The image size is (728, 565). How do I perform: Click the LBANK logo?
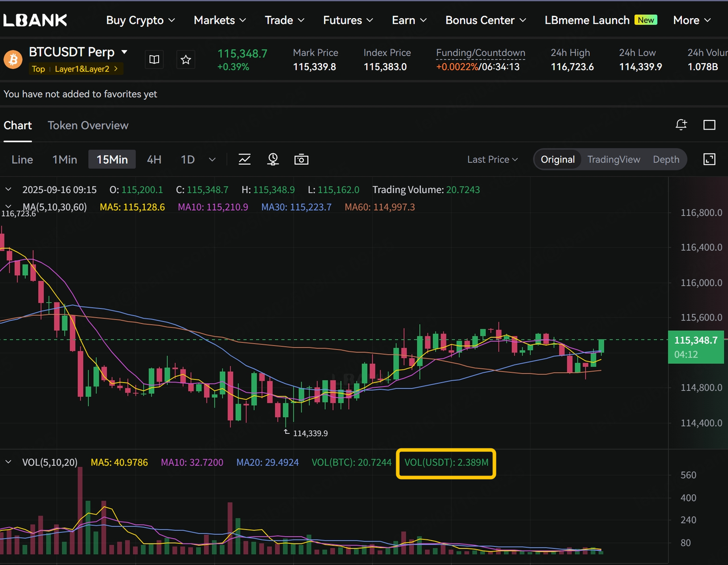pos(35,20)
